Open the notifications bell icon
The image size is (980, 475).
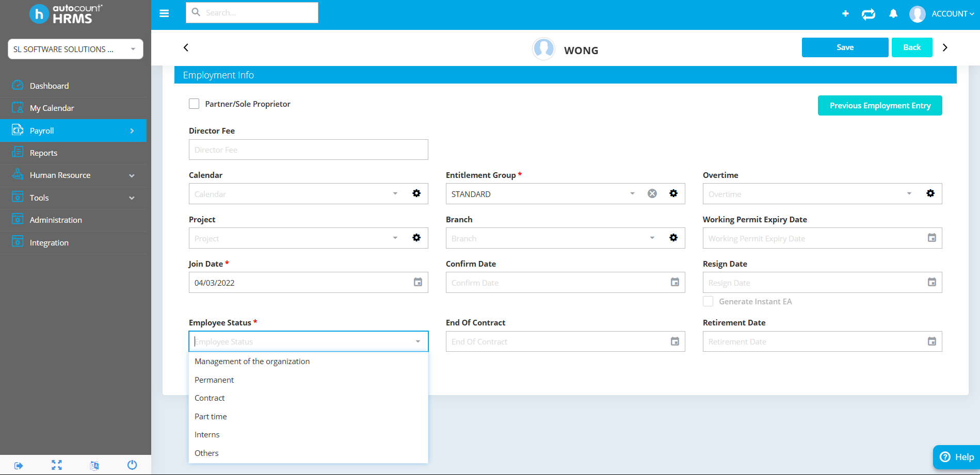pos(893,14)
